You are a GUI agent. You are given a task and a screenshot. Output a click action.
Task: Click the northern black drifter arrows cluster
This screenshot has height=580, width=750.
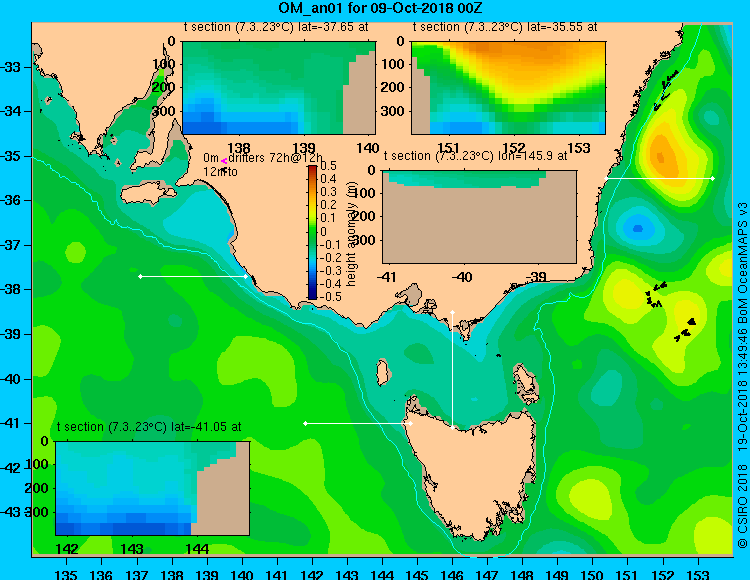[x=665, y=90]
